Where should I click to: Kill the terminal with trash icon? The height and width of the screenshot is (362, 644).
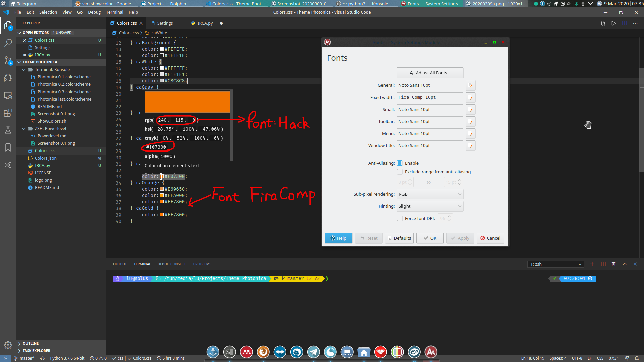613,264
